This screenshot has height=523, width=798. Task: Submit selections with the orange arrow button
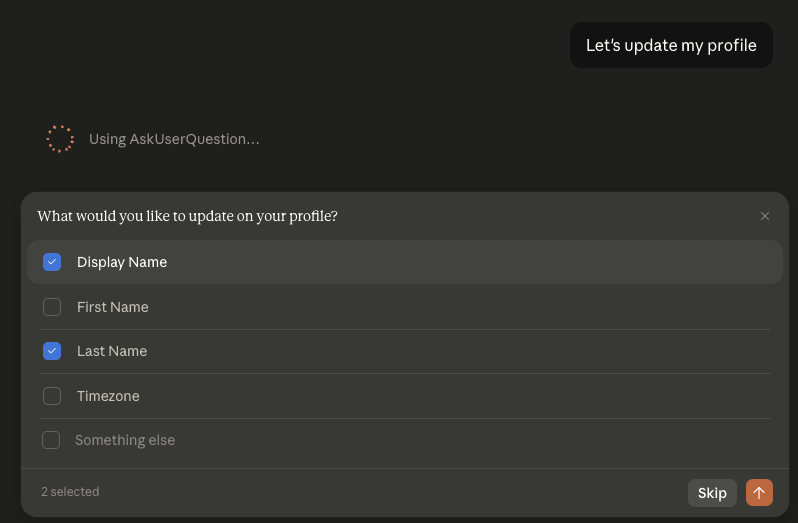click(759, 492)
